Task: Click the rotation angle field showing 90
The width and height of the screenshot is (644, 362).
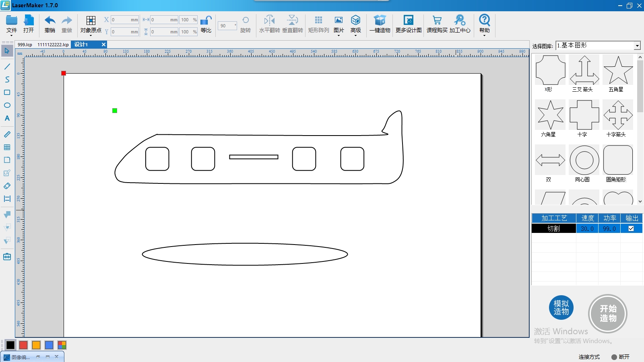Action: tap(227, 26)
